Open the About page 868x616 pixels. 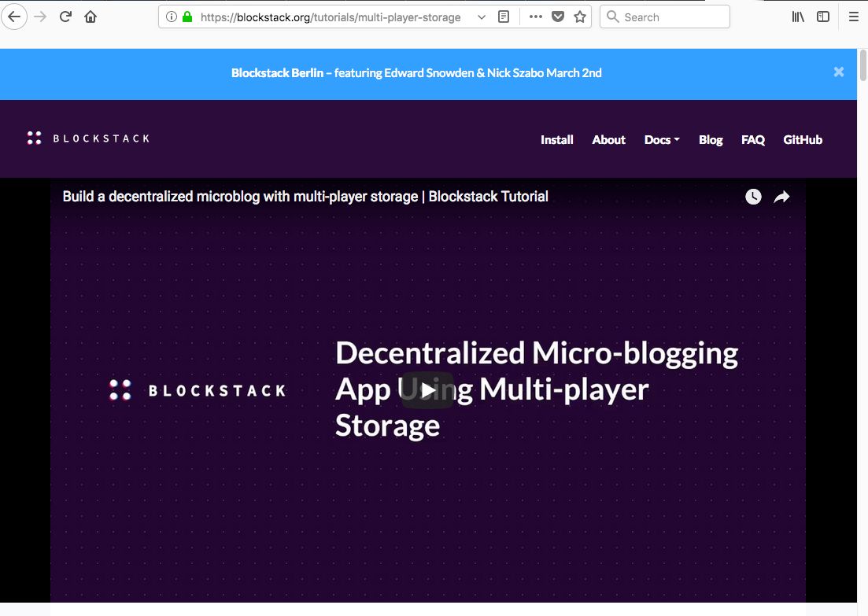point(608,140)
